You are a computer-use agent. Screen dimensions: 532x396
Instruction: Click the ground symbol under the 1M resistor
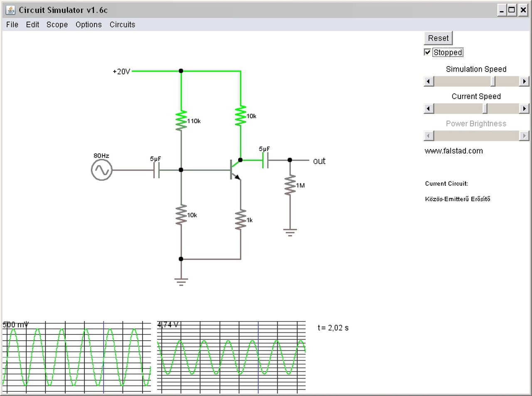(290, 232)
